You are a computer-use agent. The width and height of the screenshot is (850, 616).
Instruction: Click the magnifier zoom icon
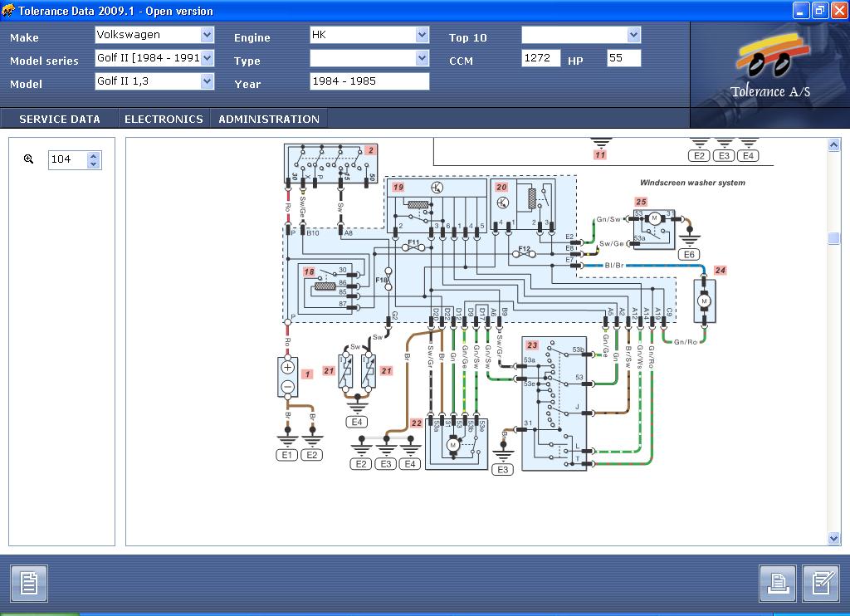pos(29,159)
